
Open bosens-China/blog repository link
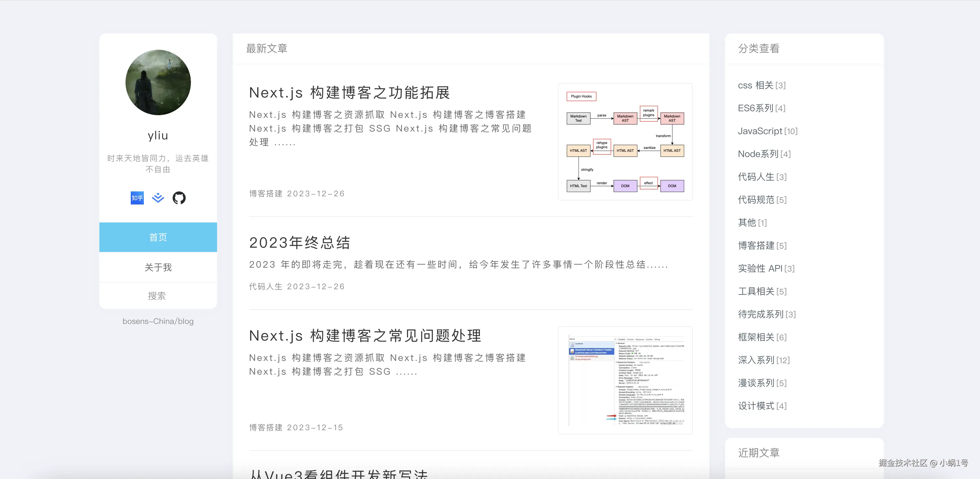tap(158, 321)
